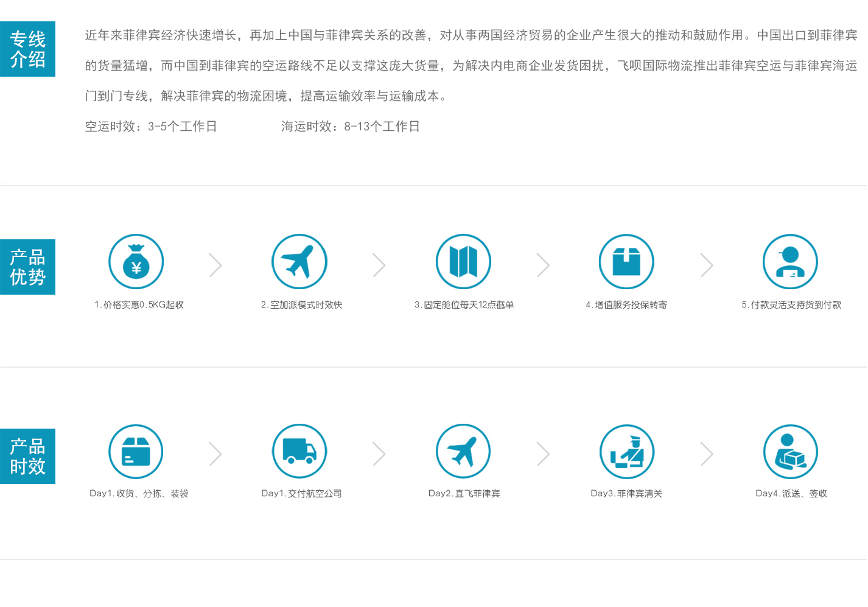Click the money bag price icon
This screenshot has height=607, width=868.
pyautogui.click(x=136, y=262)
